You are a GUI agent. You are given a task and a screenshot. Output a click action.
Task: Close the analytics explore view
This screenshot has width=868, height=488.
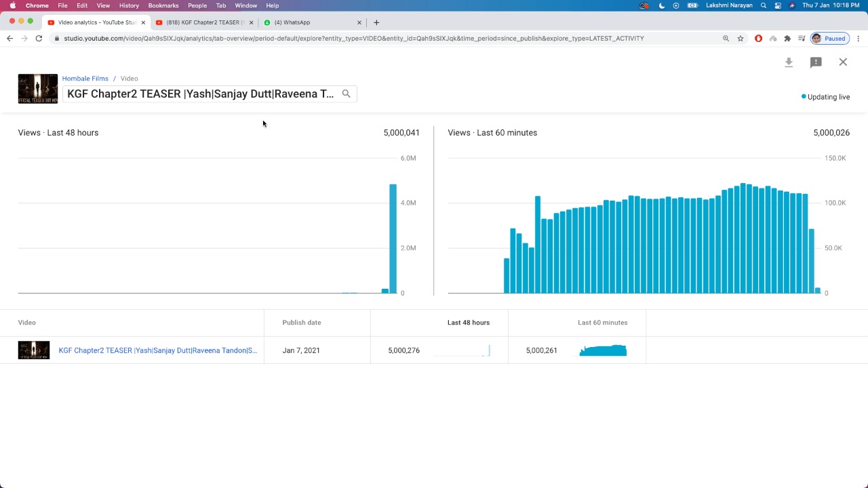click(843, 62)
